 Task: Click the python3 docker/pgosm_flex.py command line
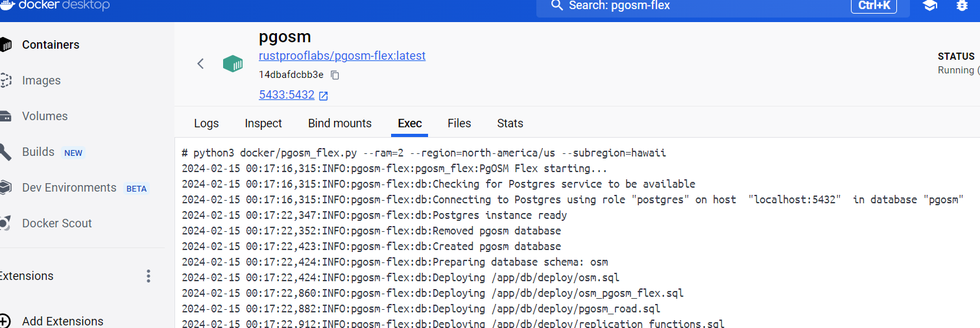tap(424, 153)
